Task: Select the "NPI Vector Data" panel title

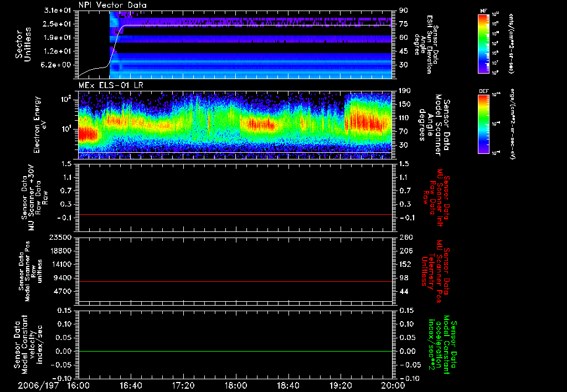Action: tap(113, 5)
